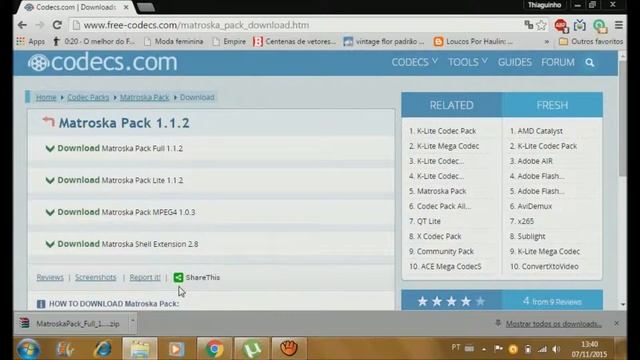Open Chrome's hamburger menu

[x=619, y=25]
